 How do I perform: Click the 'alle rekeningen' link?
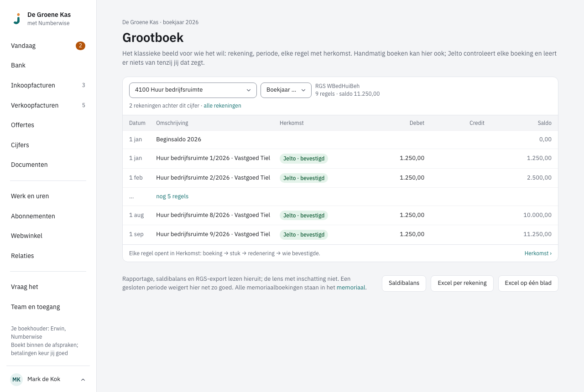click(x=222, y=106)
